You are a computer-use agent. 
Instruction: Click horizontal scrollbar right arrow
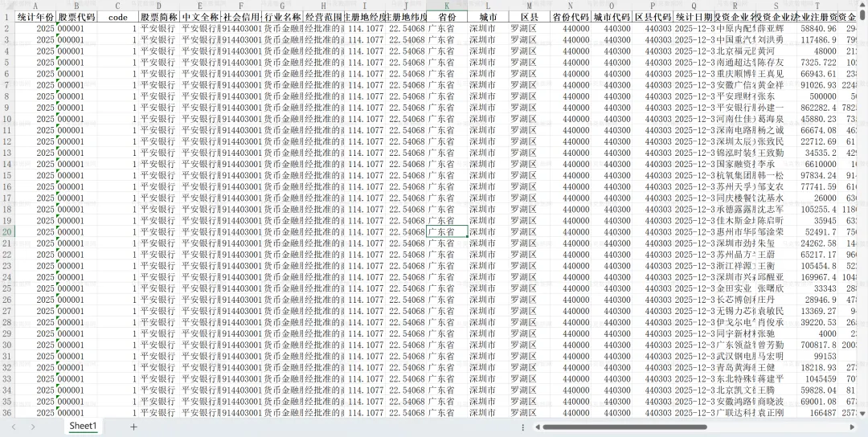pyautogui.click(x=852, y=427)
